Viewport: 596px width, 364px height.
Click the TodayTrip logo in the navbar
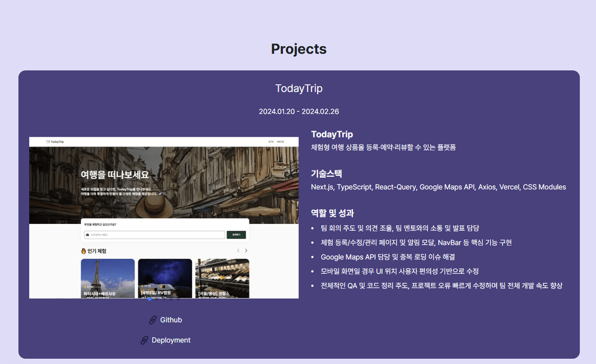point(55,142)
